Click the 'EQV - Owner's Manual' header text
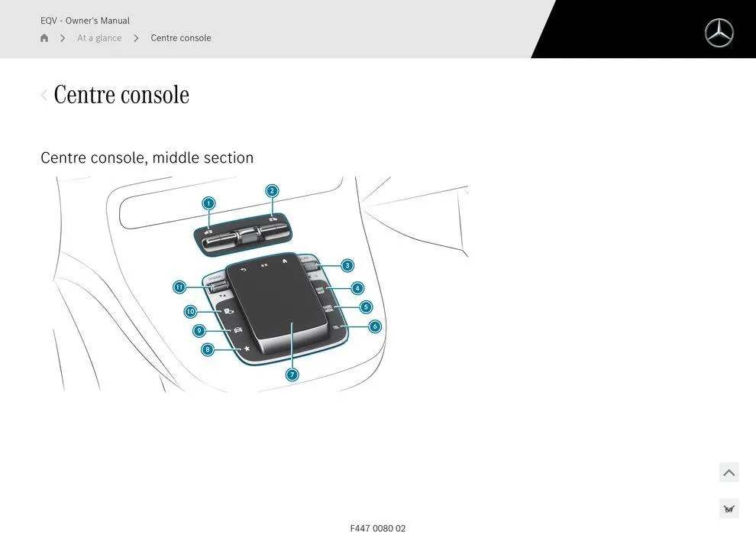The height and width of the screenshot is (535, 756). pos(85,21)
